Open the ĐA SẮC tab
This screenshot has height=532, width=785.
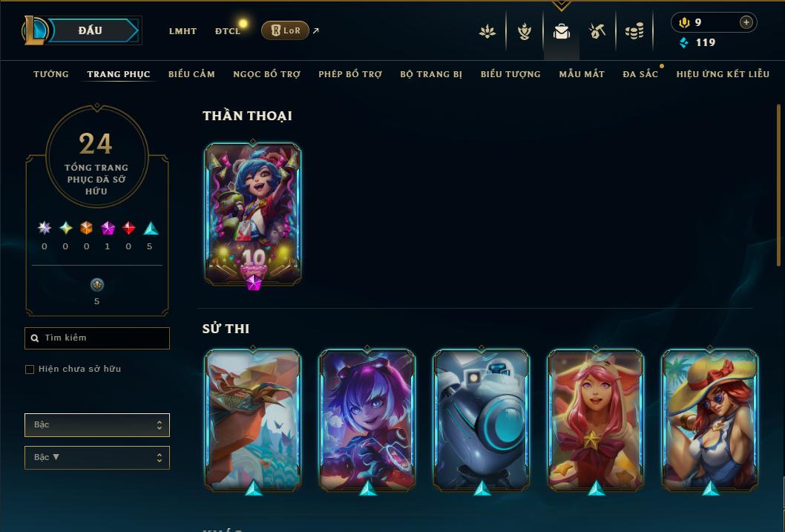click(640, 74)
